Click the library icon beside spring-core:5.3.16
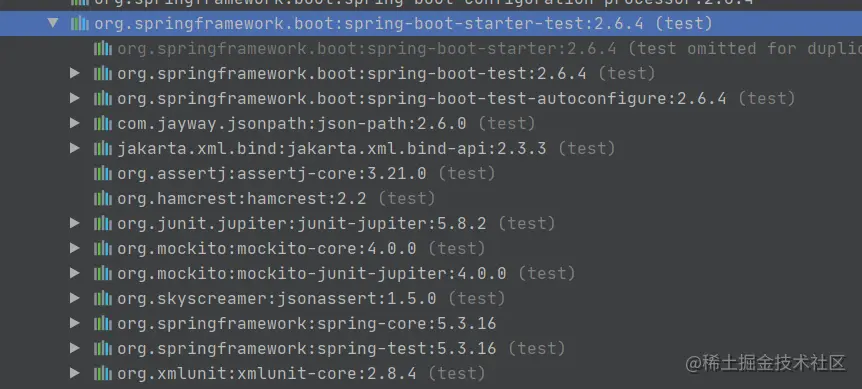The width and height of the screenshot is (862, 389). (x=103, y=323)
